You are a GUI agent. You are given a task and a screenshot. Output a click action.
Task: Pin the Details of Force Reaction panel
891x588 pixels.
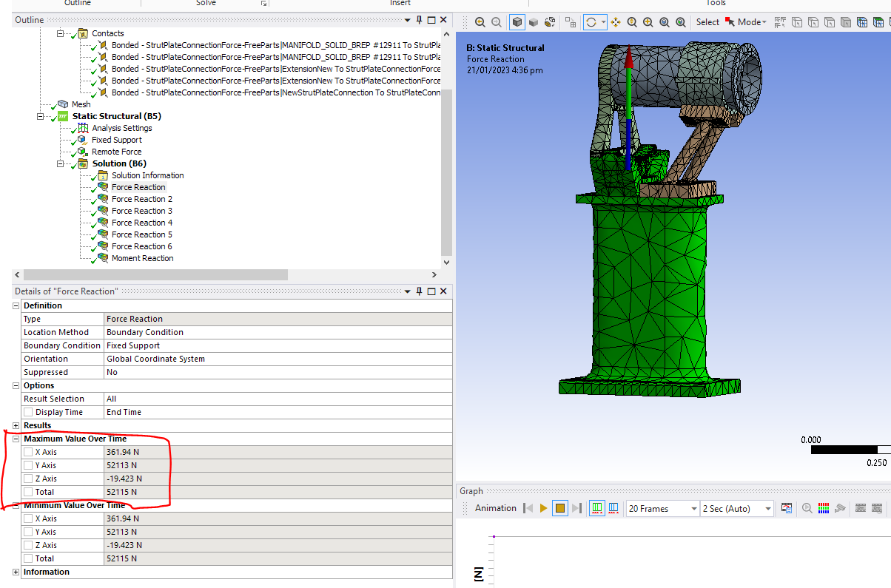pyautogui.click(x=419, y=291)
